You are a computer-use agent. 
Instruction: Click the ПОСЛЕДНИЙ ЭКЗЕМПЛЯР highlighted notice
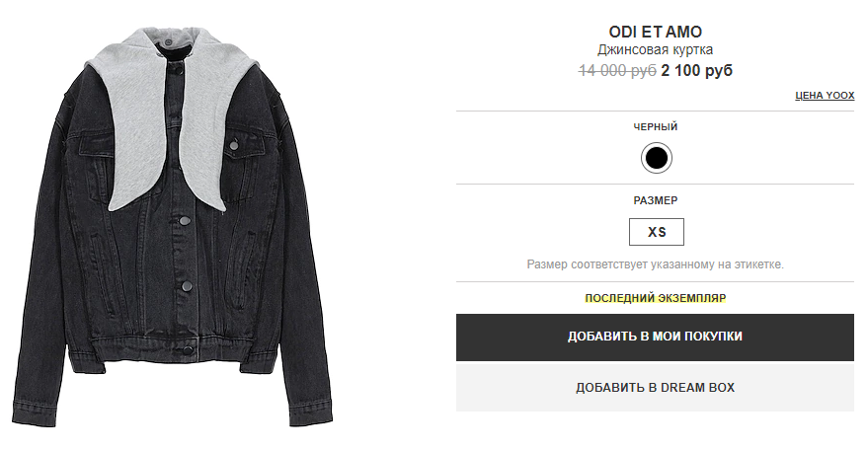[656, 298]
